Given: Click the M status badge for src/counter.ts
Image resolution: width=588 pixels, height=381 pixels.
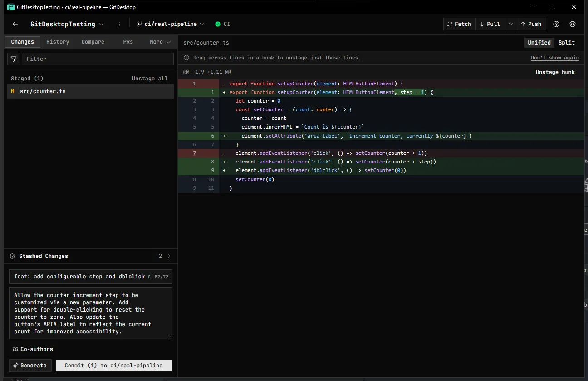Looking at the screenshot, I should tap(13, 91).
